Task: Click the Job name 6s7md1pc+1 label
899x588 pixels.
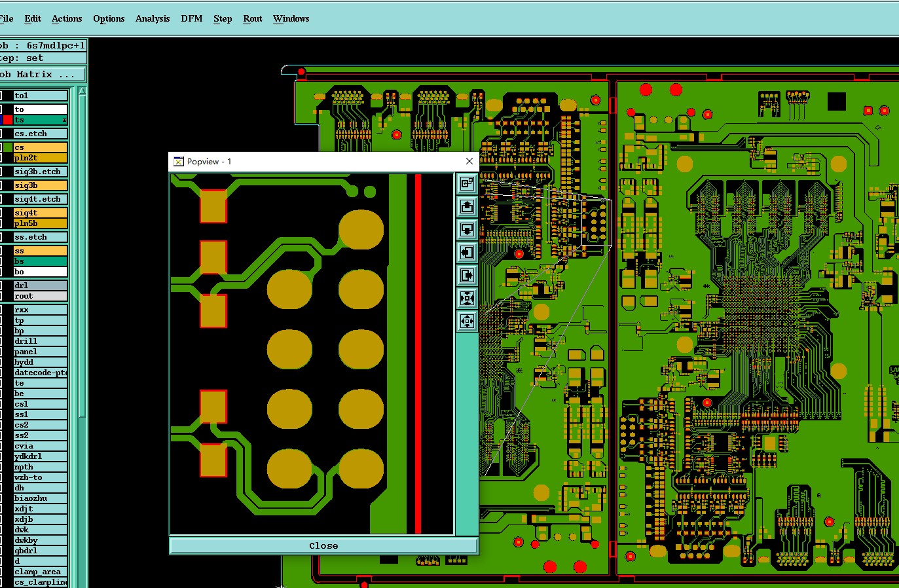Action: (x=43, y=45)
